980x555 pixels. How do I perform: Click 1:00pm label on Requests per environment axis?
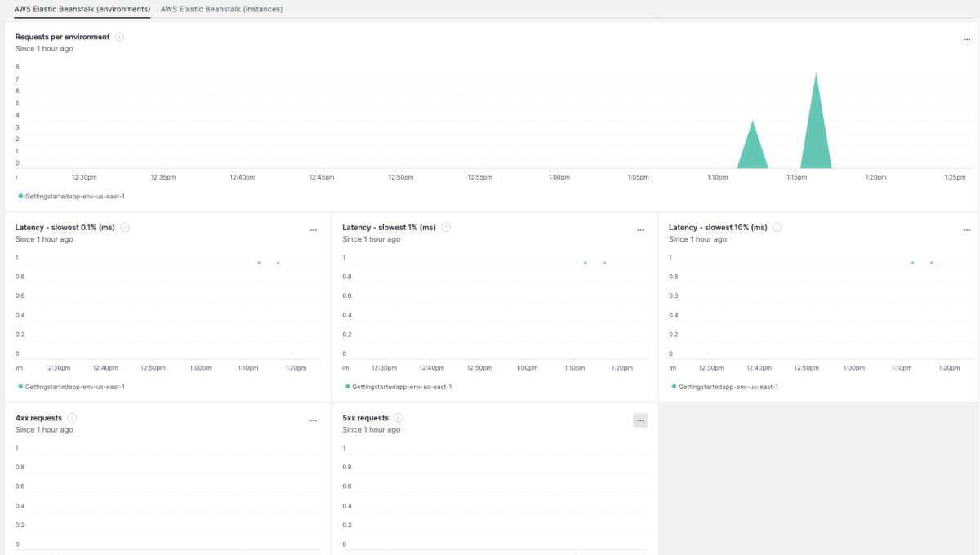coord(559,177)
